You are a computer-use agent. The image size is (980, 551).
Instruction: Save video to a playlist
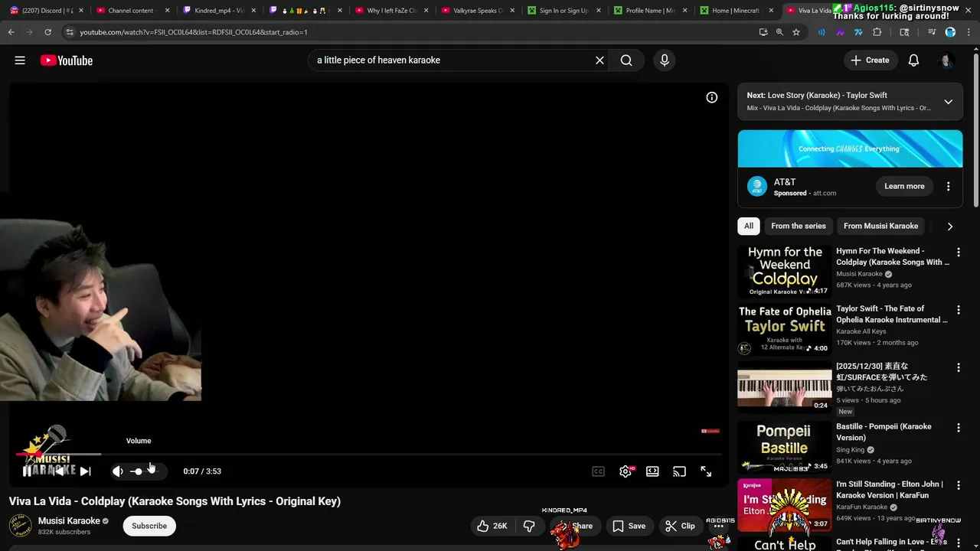coord(629,526)
